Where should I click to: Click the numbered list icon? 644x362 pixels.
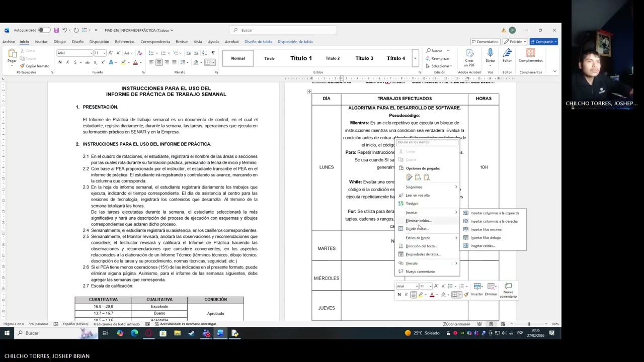pos(163,53)
